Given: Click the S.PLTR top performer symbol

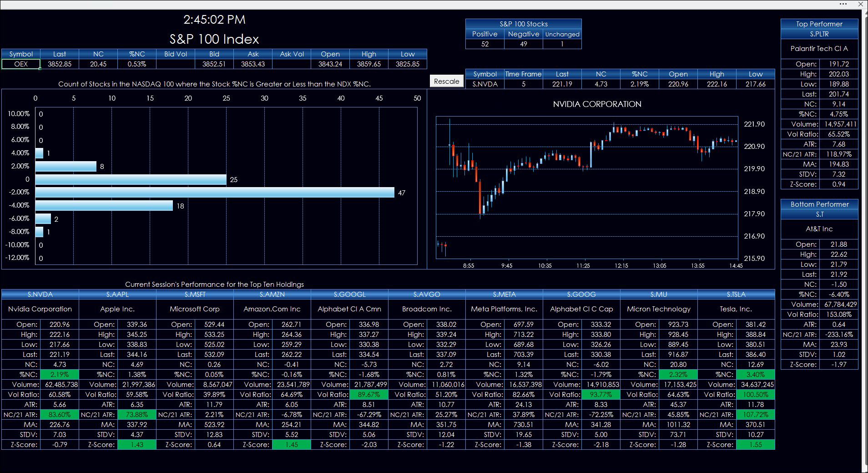Looking at the screenshot, I should (x=819, y=34).
